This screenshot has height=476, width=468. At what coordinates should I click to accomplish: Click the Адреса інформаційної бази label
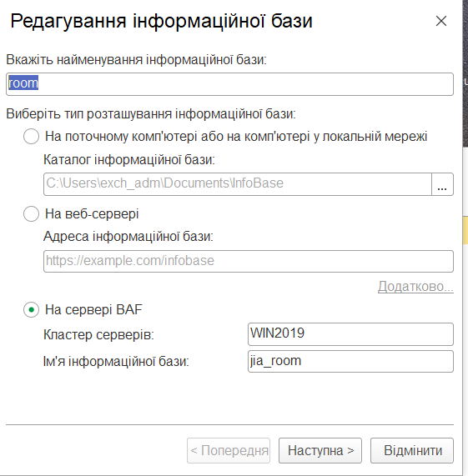coord(128,237)
